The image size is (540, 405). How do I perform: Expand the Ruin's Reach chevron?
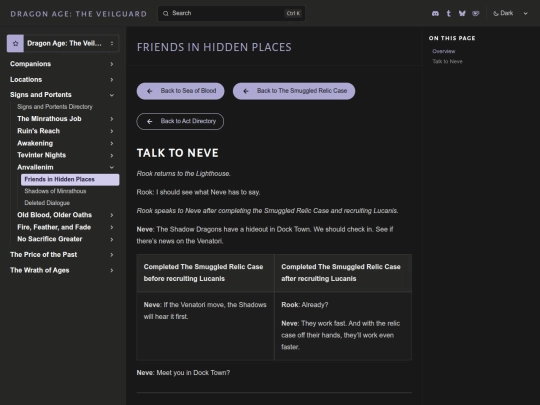point(112,131)
